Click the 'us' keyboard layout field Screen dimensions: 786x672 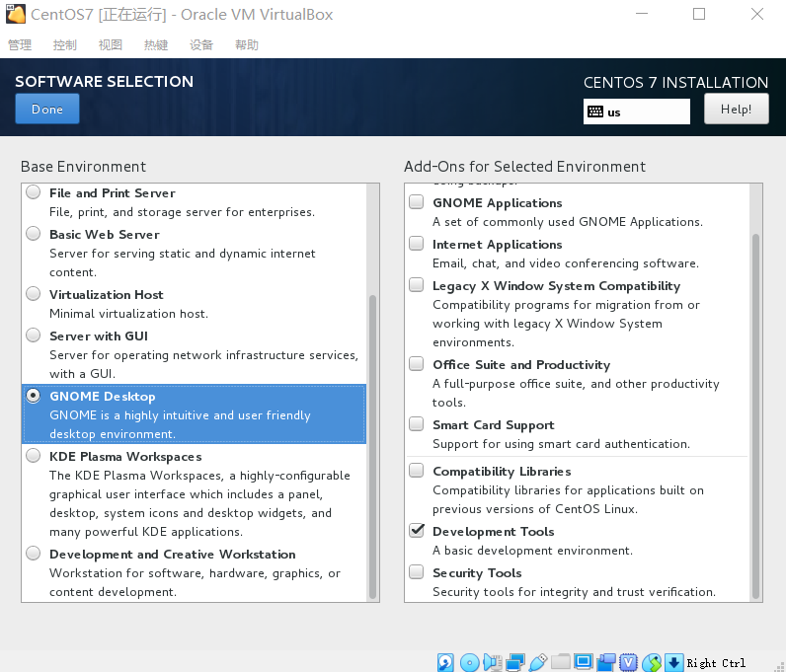tap(637, 112)
